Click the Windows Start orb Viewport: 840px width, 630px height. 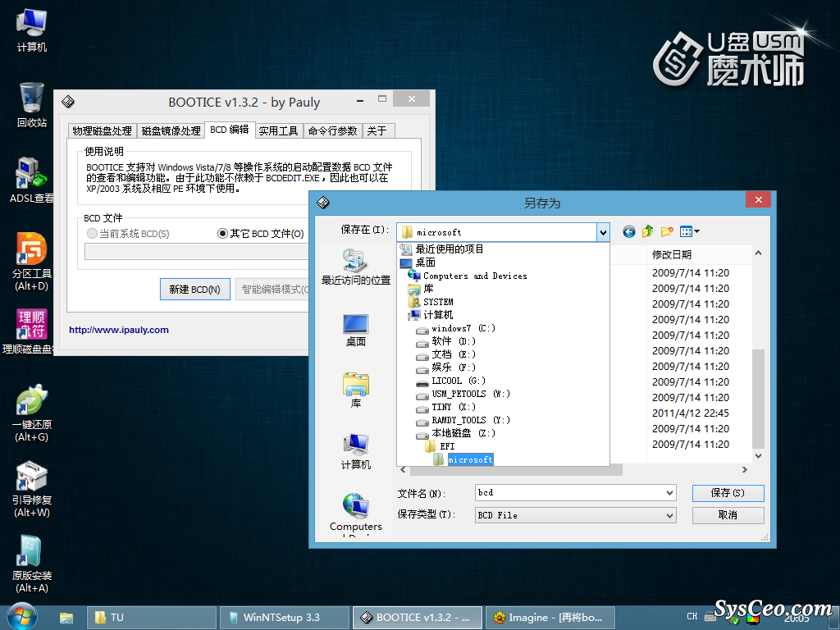[22, 616]
